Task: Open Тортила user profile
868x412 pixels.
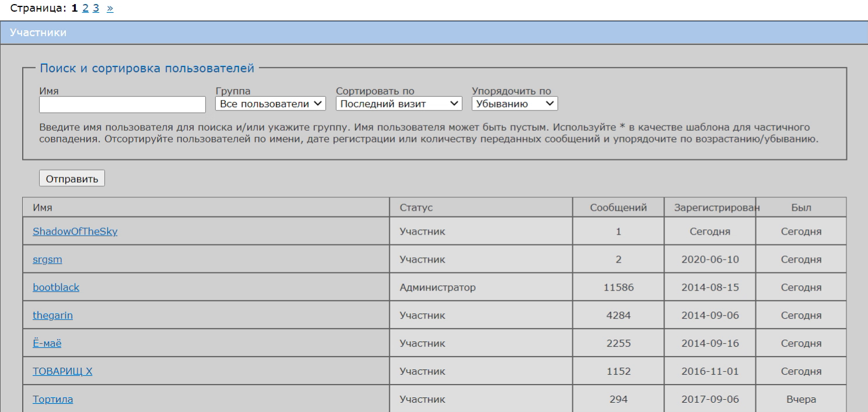Action: (x=52, y=400)
